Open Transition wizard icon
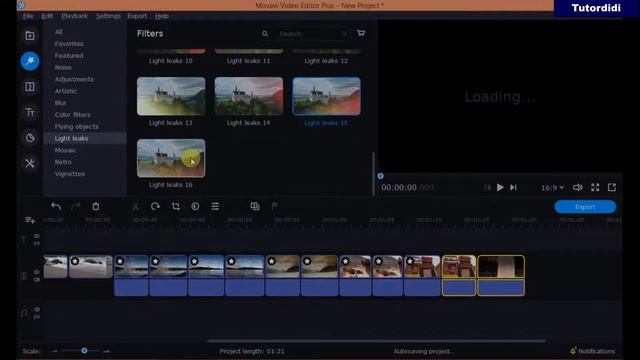Image resolution: width=640 pixels, height=360 pixels. pyautogui.click(x=255, y=207)
